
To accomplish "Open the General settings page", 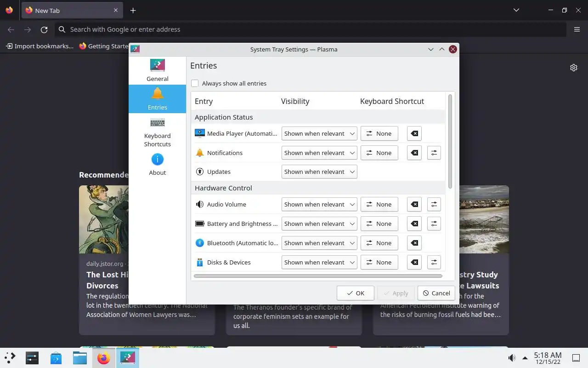I will click(157, 70).
